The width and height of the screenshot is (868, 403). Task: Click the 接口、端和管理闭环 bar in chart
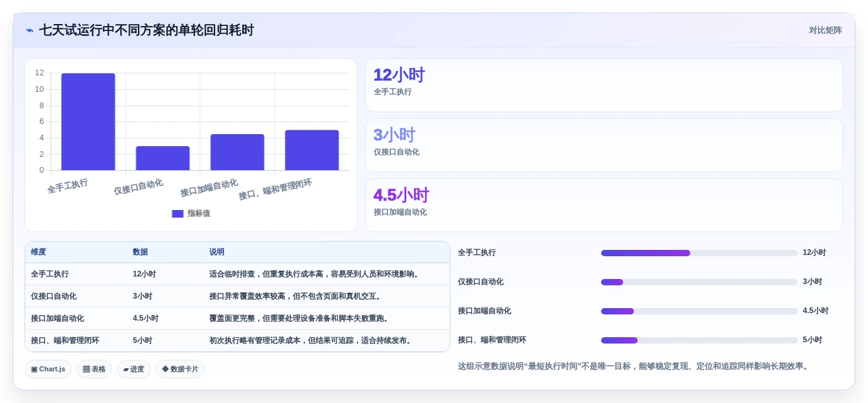[312, 150]
